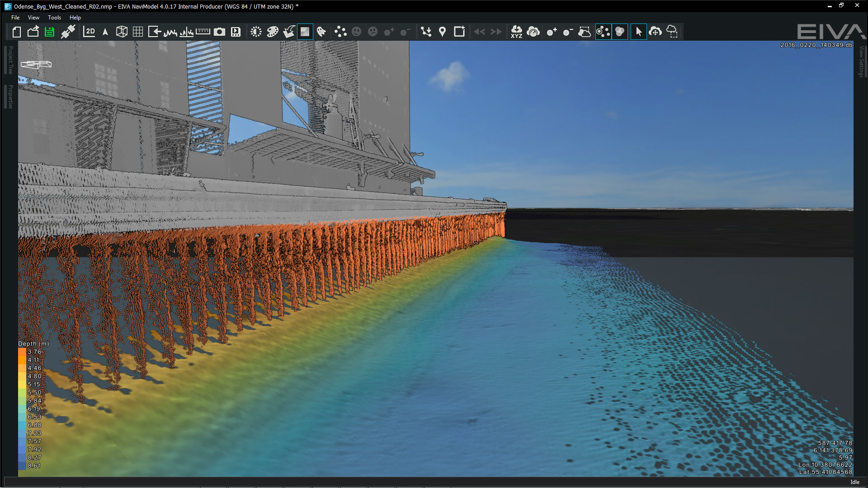Click the orange 3.76 depth legend swatch
The width and height of the screenshot is (868, 488).
coord(22,352)
